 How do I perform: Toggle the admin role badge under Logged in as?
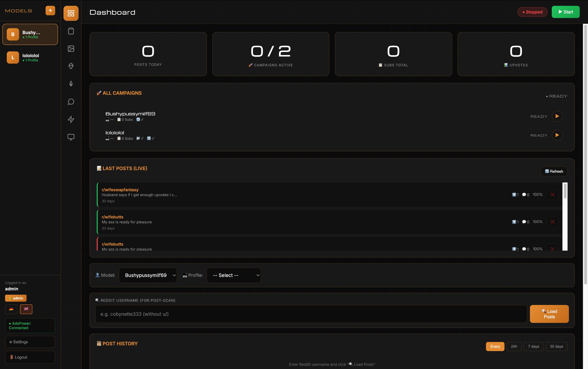pyautogui.click(x=16, y=298)
